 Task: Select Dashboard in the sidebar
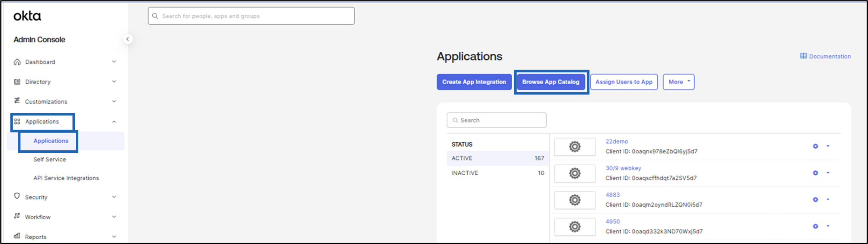(x=40, y=62)
